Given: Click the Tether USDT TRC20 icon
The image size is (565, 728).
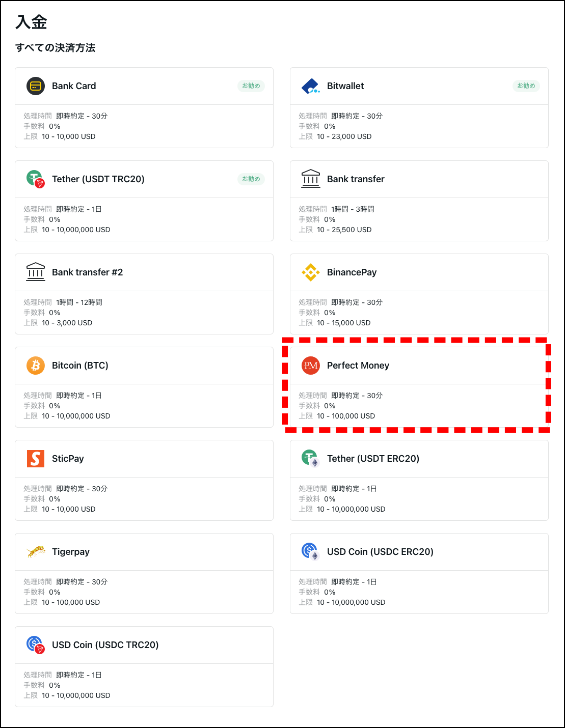Looking at the screenshot, I should [x=36, y=179].
